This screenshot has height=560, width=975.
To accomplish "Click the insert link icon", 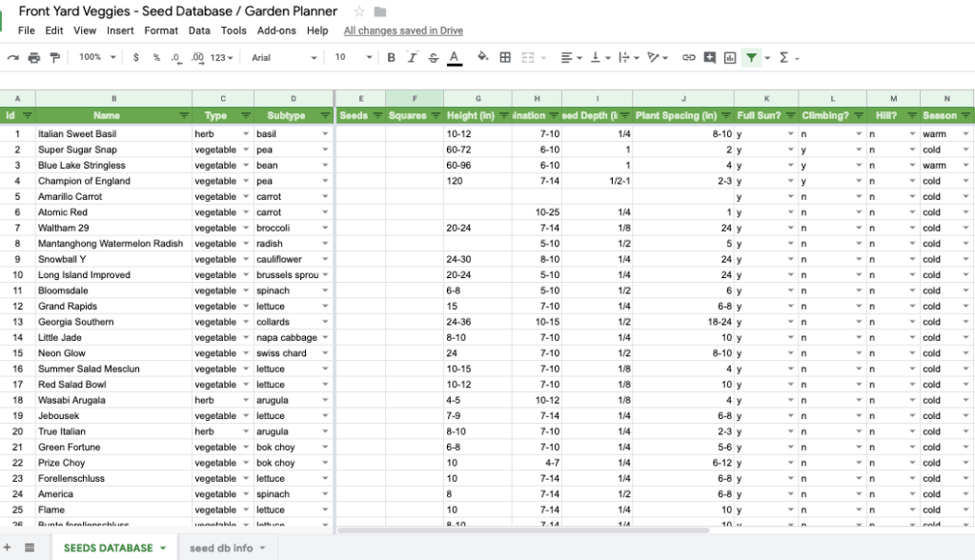I will pyautogui.click(x=688, y=58).
